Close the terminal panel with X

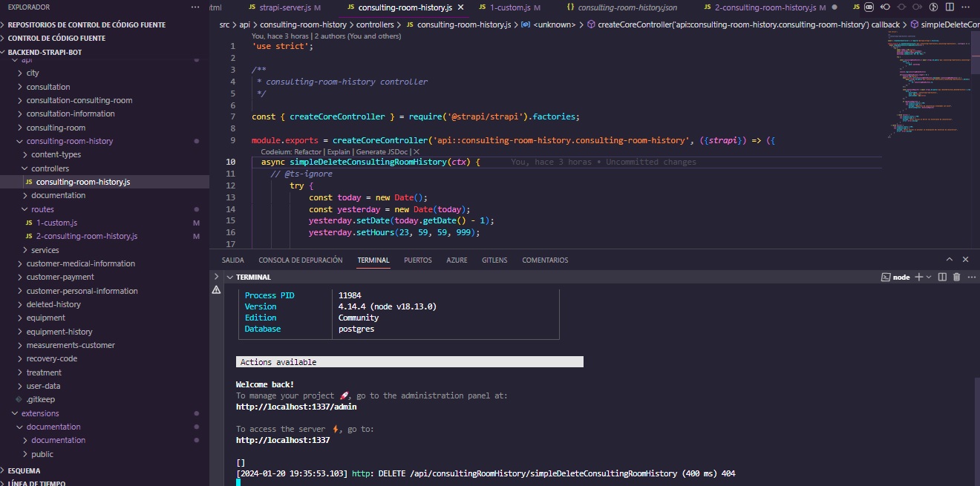[x=965, y=260]
